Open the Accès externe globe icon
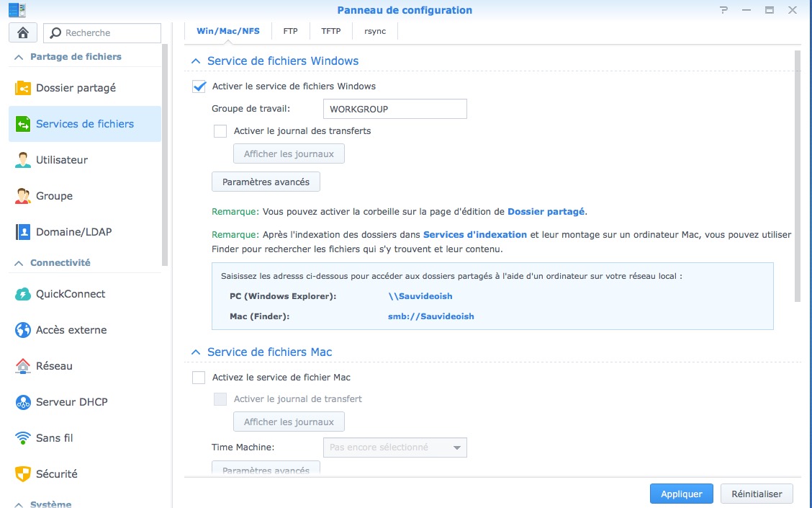 point(23,330)
